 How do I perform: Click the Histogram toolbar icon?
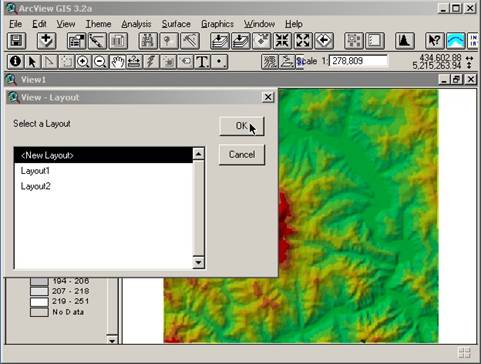405,41
